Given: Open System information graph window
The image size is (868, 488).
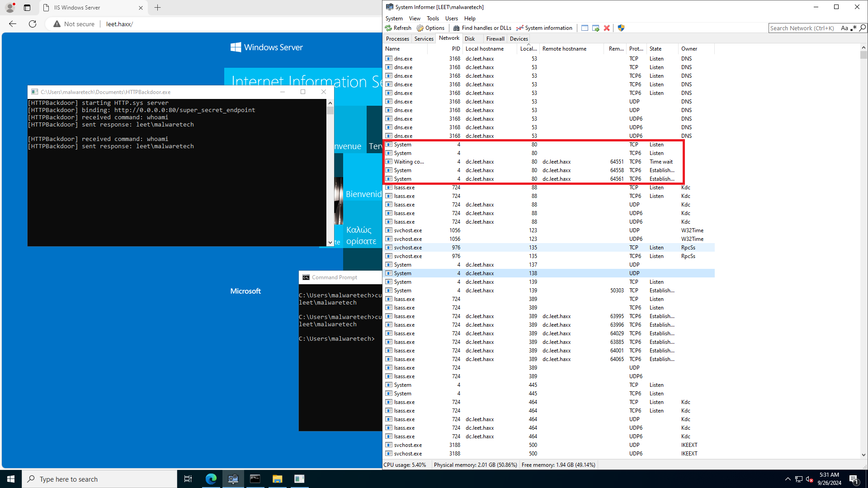Looking at the screenshot, I should point(544,28).
